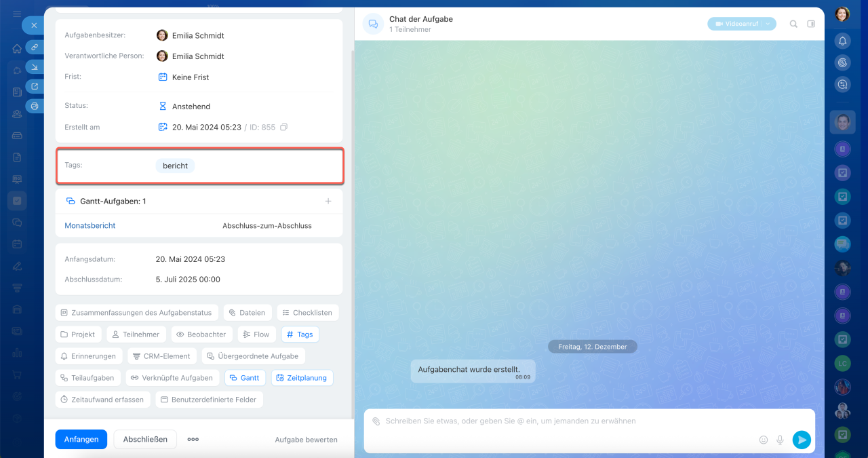This screenshot has width=868, height=458.
Task: Open the tasks checkmark icon in left sidebar
Action: (17, 201)
